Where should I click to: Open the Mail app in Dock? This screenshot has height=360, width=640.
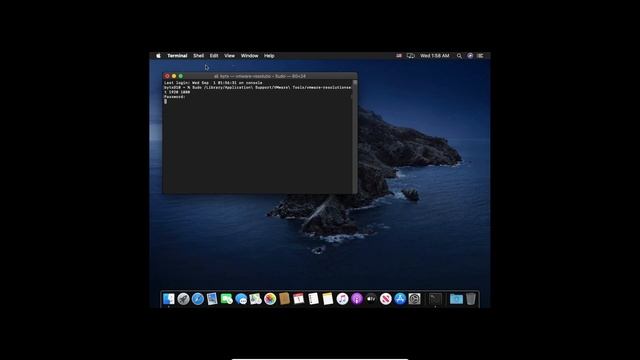[212, 299]
